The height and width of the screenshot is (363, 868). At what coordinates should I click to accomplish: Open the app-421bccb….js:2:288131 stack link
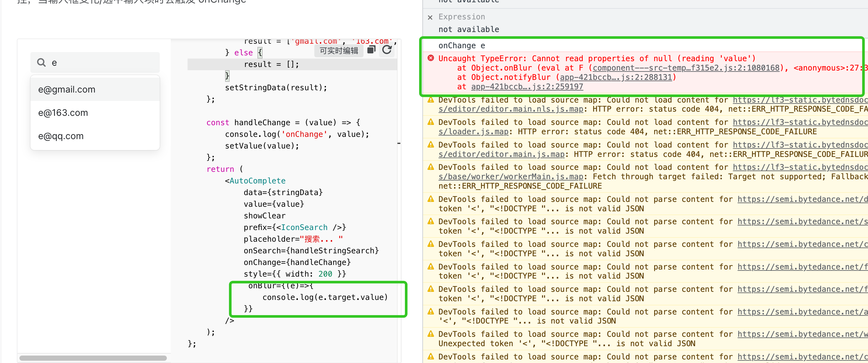pyautogui.click(x=614, y=77)
